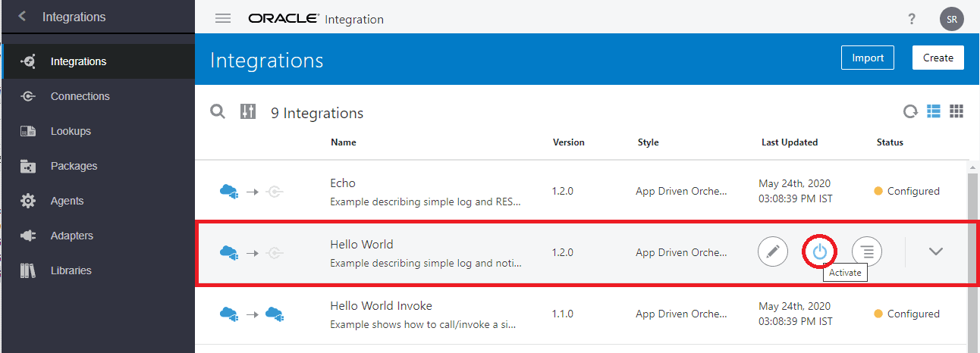Click the back arrow beside Integrations header
The width and height of the screenshot is (980, 353).
22,16
